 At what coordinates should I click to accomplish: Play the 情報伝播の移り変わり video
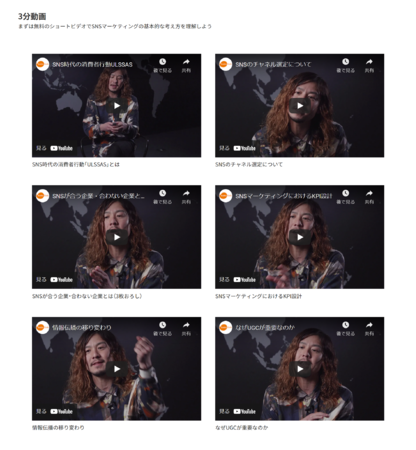[x=117, y=369]
